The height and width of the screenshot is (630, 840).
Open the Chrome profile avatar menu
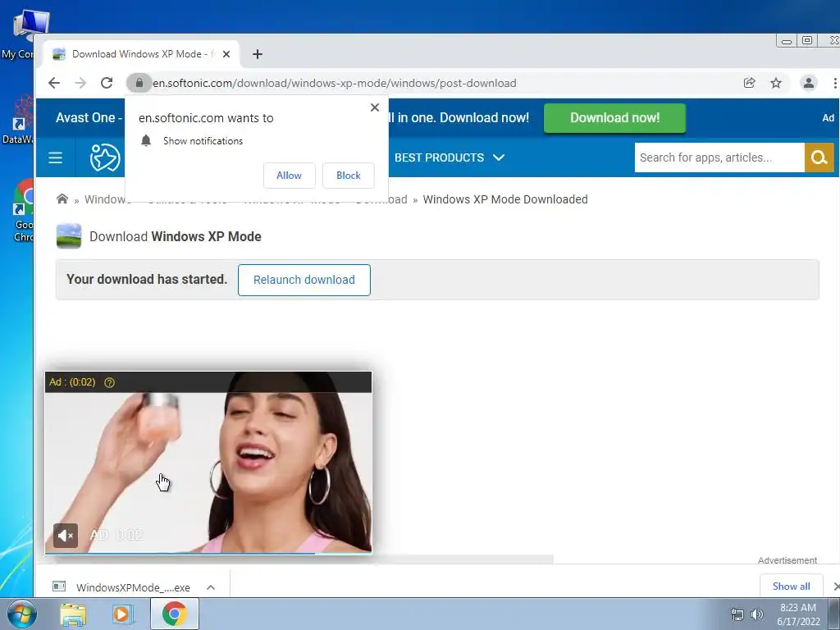808,83
